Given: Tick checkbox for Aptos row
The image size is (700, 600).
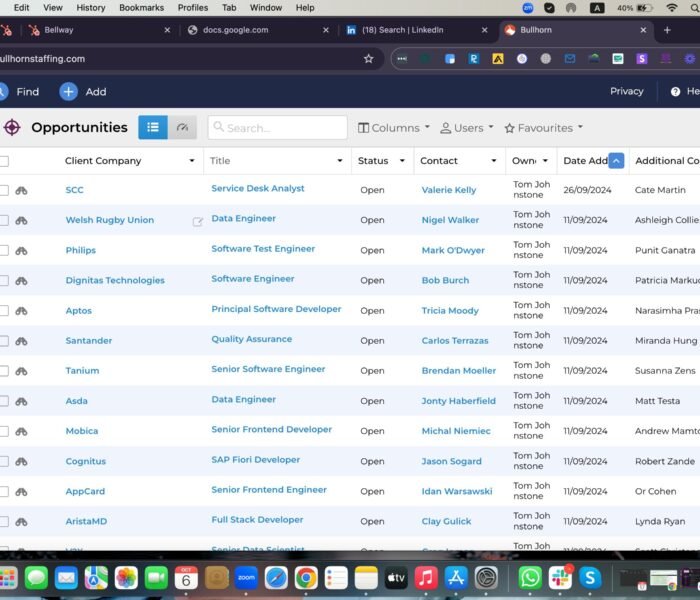Looking at the screenshot, I should pos(4,310).
